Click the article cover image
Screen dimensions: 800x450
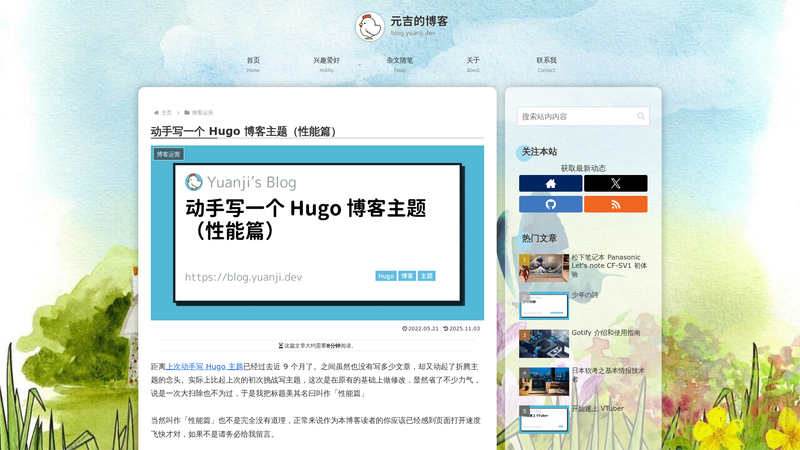[317, 233]
